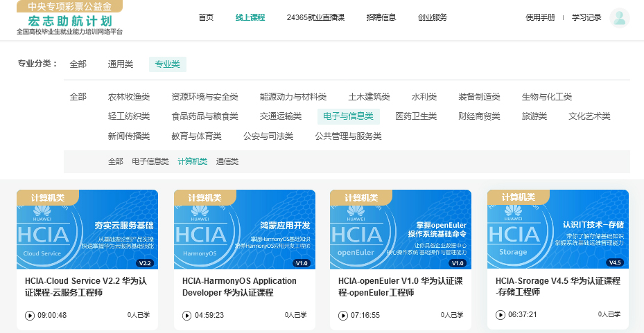Click the user avatar icon
This screenshot has height=333, width=644.
(x=619, y=18)
